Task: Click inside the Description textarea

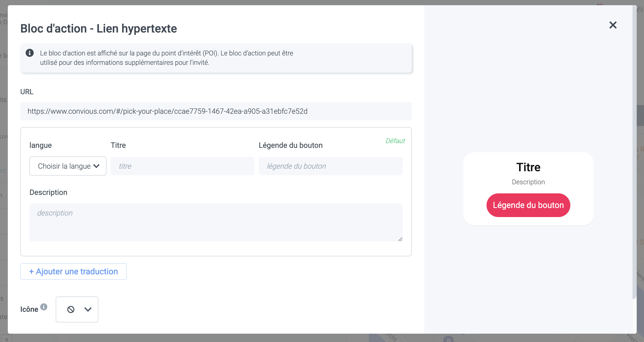Action: pyautogui.click(x=216, y=222)
